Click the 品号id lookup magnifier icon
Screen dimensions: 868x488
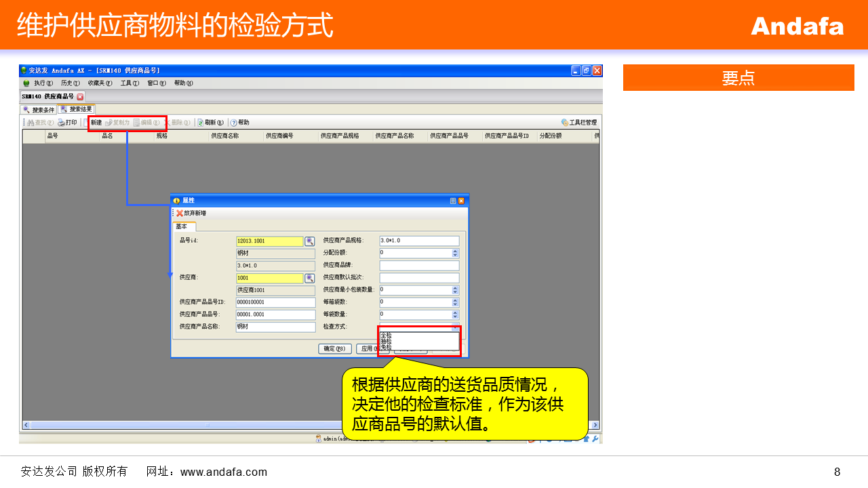pyautogui.click(x=310, y=241)
